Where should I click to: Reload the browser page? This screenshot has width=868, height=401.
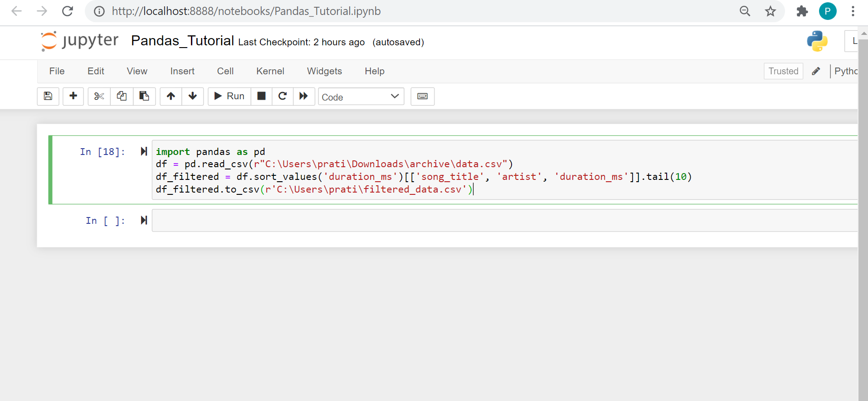tap(68, 11)
